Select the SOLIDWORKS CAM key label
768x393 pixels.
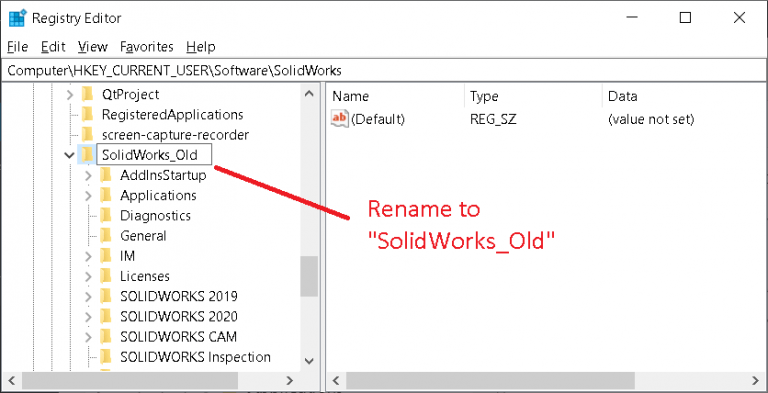coord(178,337)
